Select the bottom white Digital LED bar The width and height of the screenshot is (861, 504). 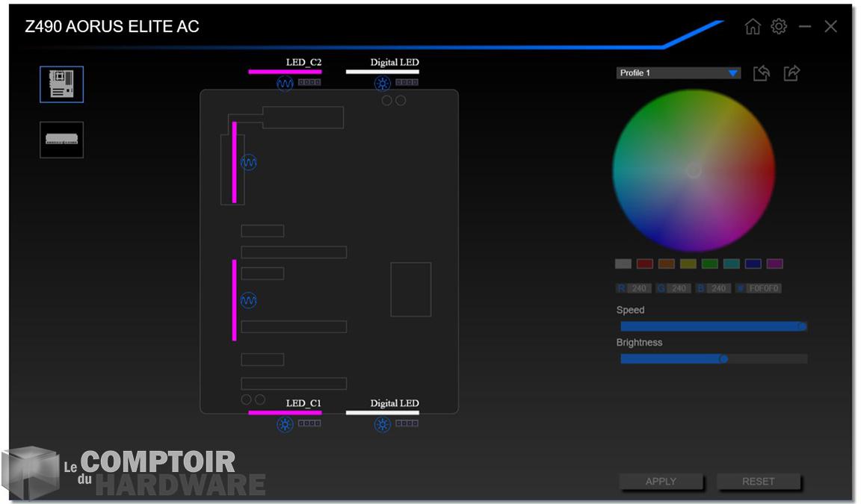click(x=382, y=413)
